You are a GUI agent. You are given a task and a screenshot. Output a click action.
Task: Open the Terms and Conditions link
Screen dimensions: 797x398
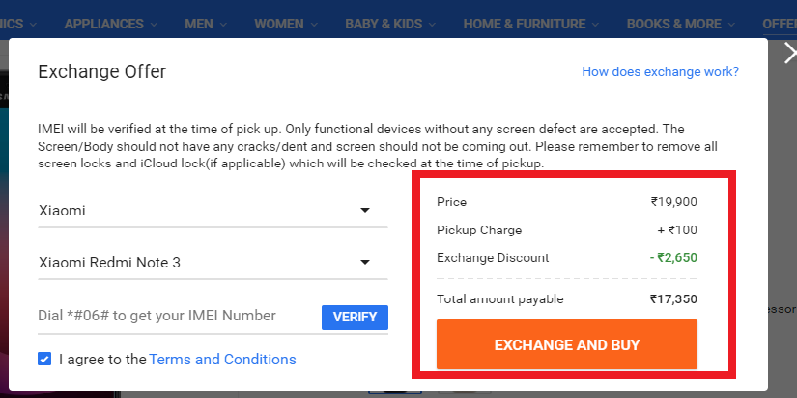[x=223, y=359]
